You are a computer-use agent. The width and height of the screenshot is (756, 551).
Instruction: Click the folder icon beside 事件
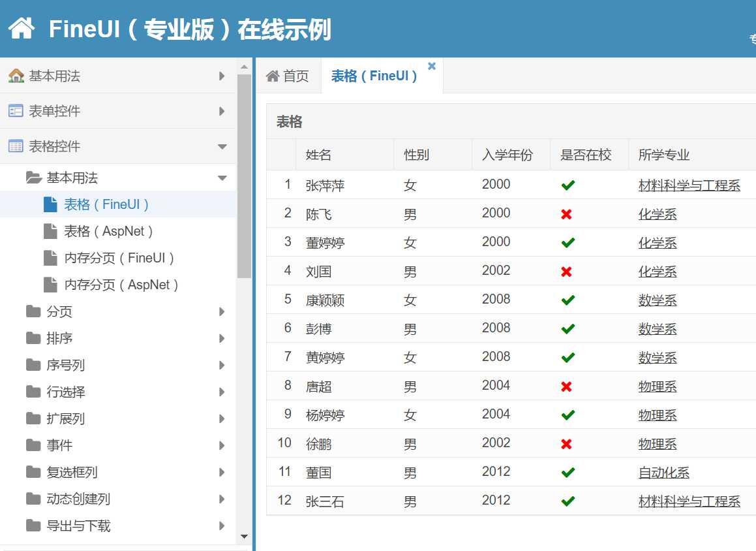(33, 445)
